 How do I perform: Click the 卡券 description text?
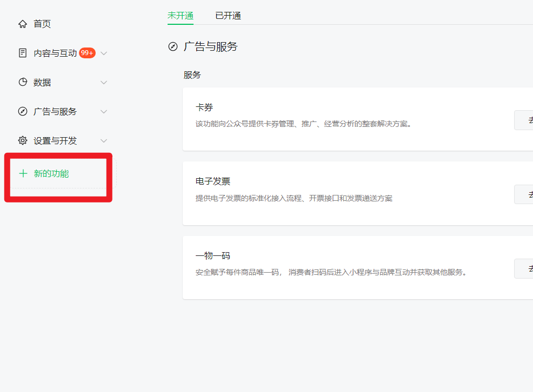pos(304,124)
